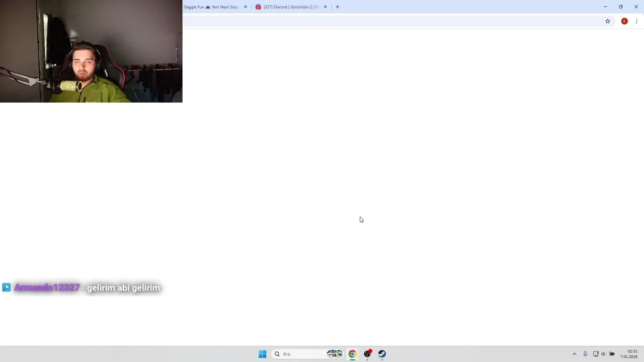Close the Gaggle Fun tab
Screen dimensions: 644x362
pyautogui.click(x=246, y=7)
